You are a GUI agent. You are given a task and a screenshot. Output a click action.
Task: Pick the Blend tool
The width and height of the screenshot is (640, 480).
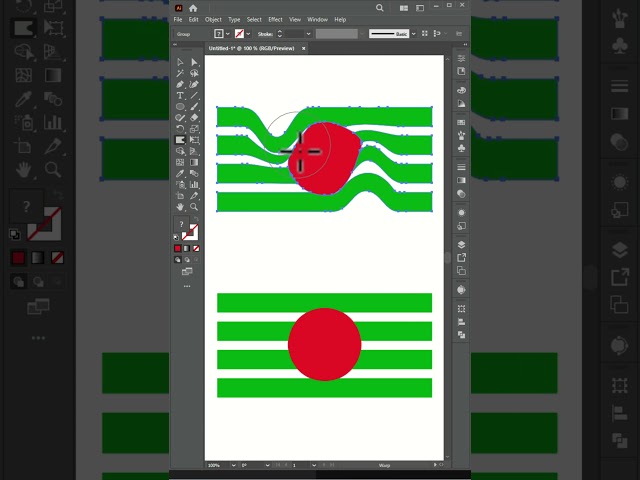coord(194,173)
